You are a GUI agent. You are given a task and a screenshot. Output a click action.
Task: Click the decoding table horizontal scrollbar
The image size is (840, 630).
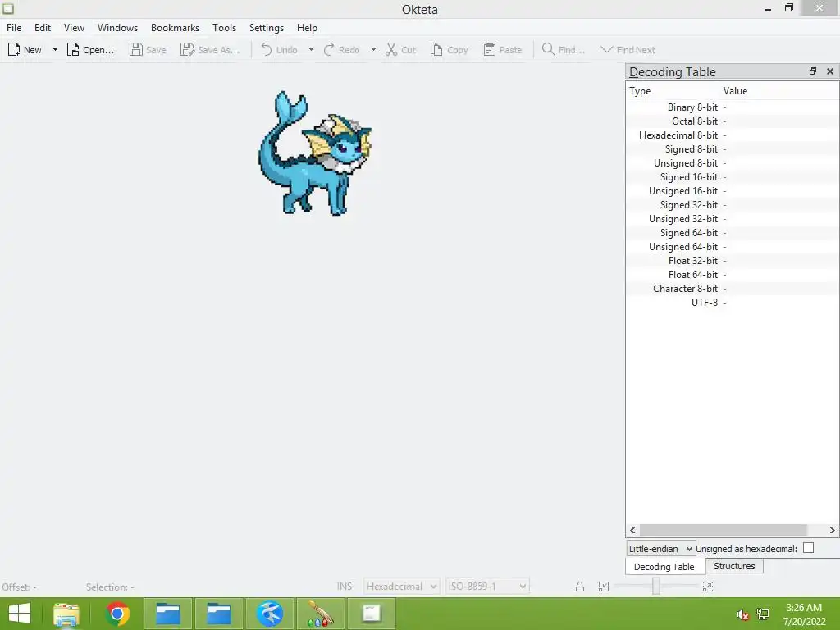coord(724,531)
